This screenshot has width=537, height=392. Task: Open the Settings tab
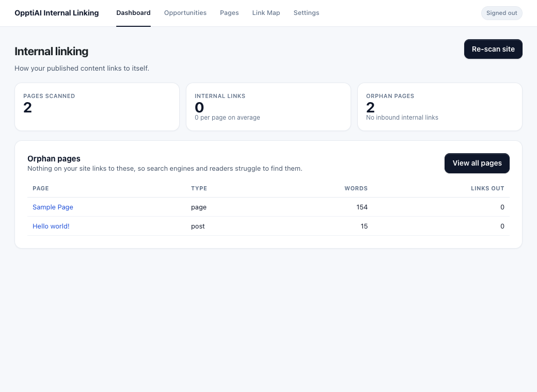tap(306, 13)
